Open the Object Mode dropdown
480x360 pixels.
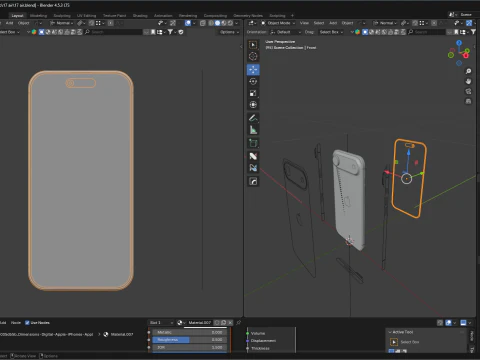click(278, 23)
